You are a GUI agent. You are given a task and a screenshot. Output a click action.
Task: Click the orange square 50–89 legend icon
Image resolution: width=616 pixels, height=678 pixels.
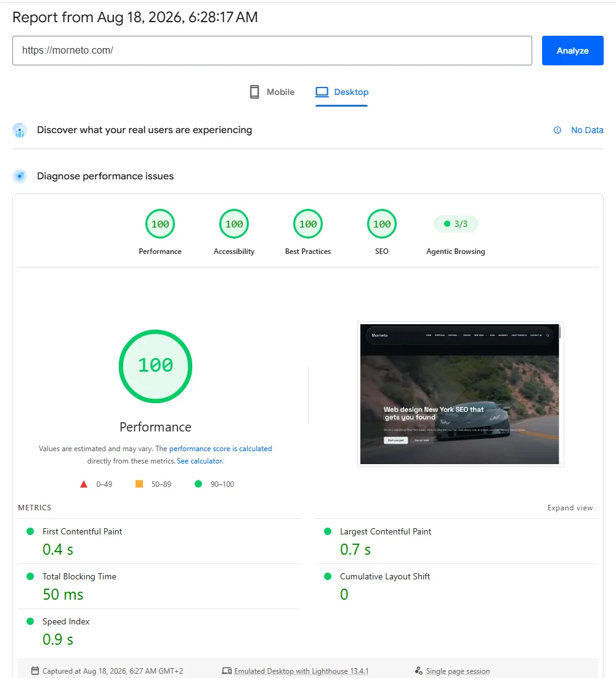coord(139,484)
